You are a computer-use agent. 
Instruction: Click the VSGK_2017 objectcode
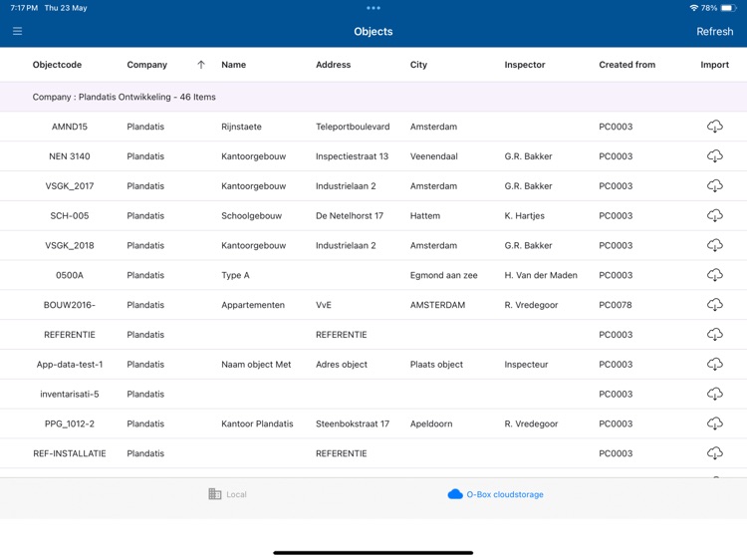click(x=70, y=186)
